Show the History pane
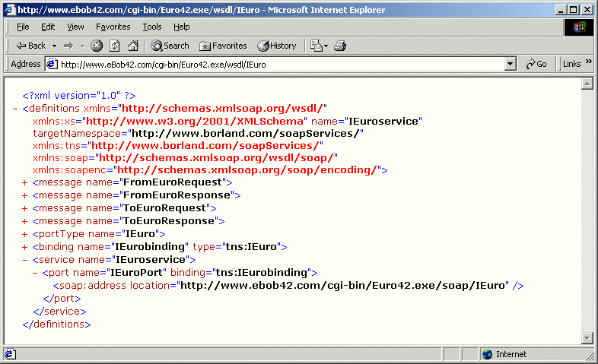The width and height of the screenshot is (598, 364). (x=277, y=46)
